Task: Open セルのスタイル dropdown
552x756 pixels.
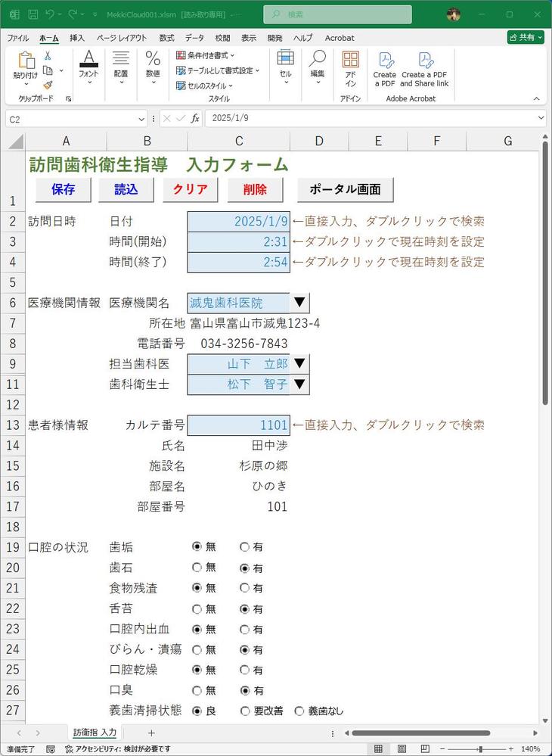Action: coord(204,86)
